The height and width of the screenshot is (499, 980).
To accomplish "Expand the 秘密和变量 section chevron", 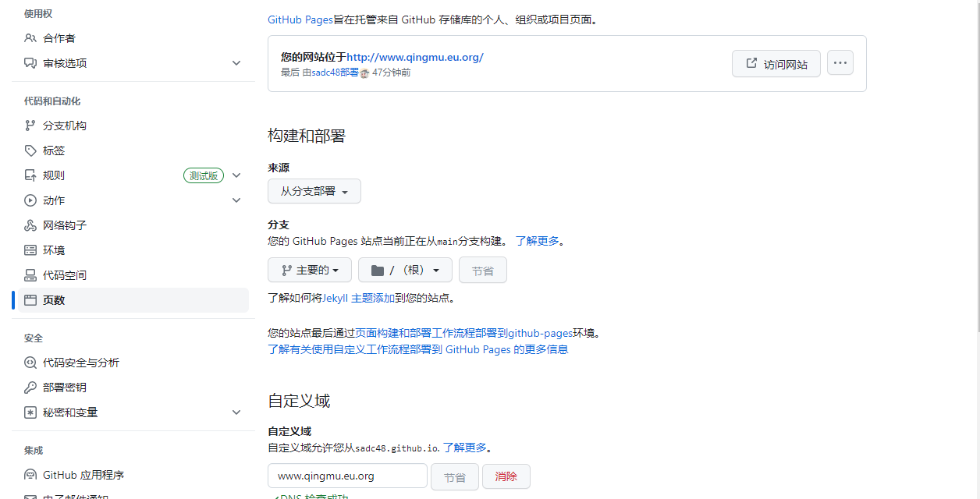I will click(x=236, y=412).
